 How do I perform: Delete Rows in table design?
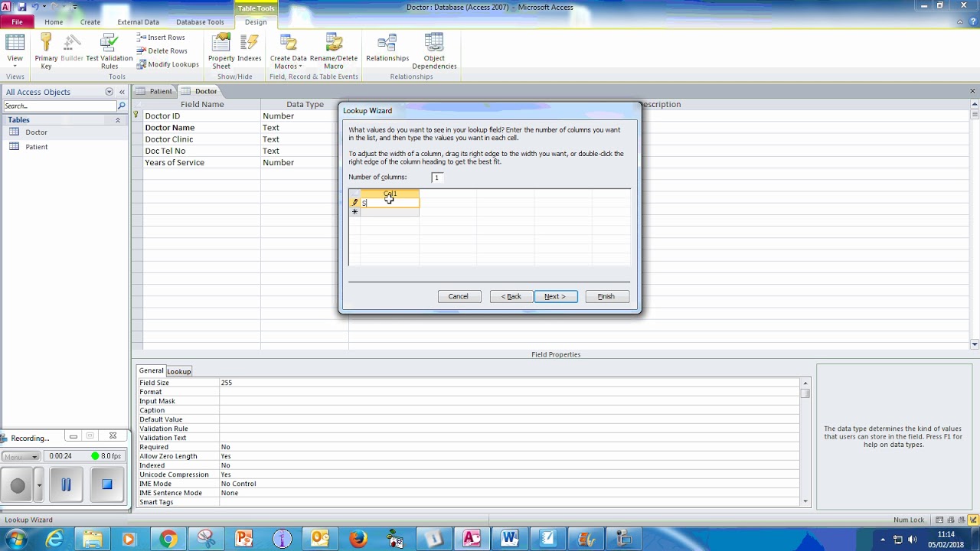tap(162, 51)
